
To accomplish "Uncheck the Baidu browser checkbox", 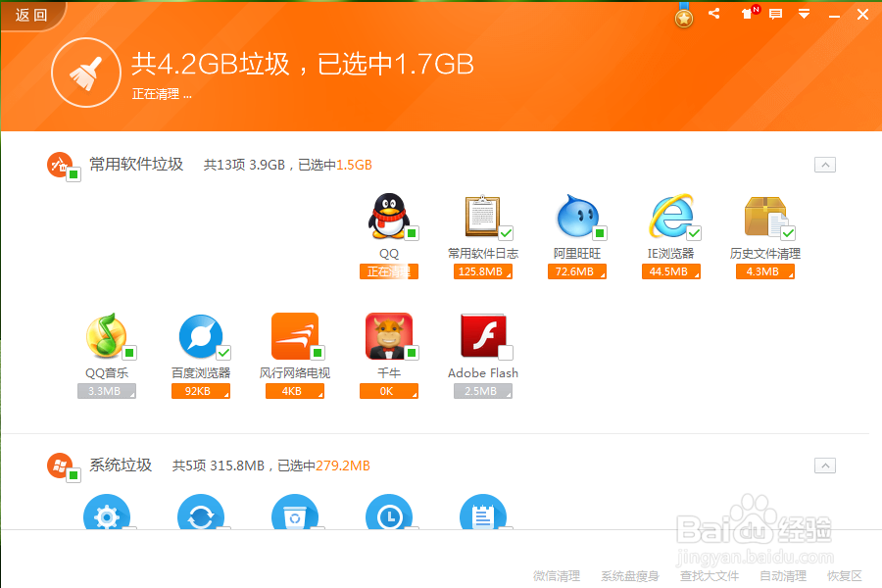I will click(223, 353).
